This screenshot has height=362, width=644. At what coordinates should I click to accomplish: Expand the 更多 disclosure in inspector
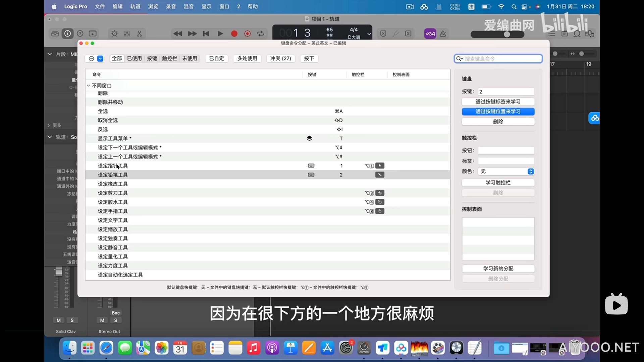coord(49,125)
